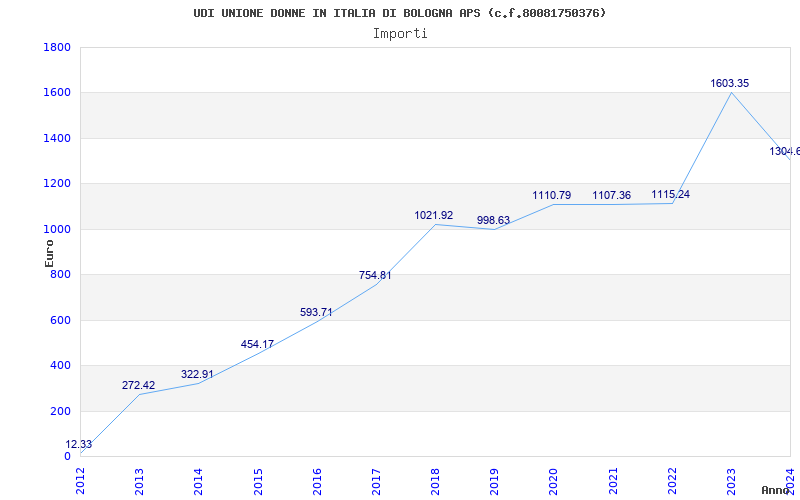
Task: Click the Importi subtitle
Action: (400, 34)
